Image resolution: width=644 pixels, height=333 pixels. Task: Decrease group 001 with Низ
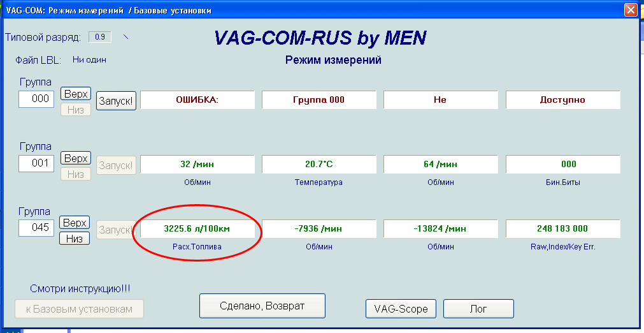(x=76, y=174)
